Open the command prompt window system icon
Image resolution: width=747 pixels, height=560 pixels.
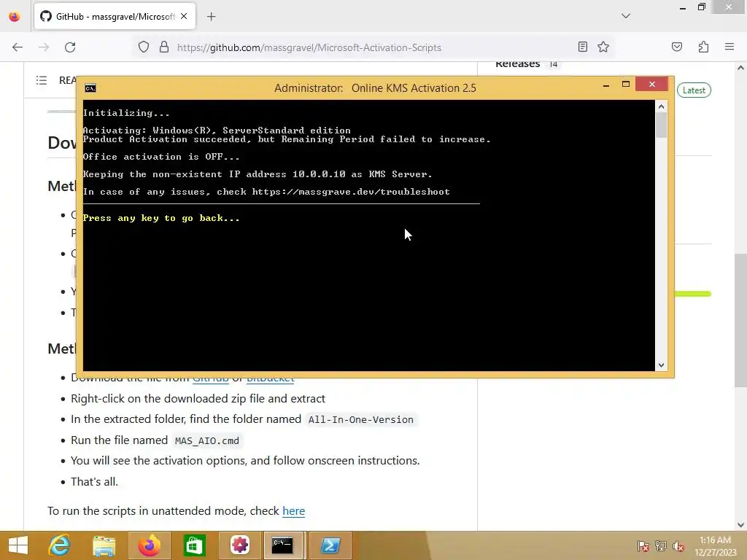coord(90,88)
